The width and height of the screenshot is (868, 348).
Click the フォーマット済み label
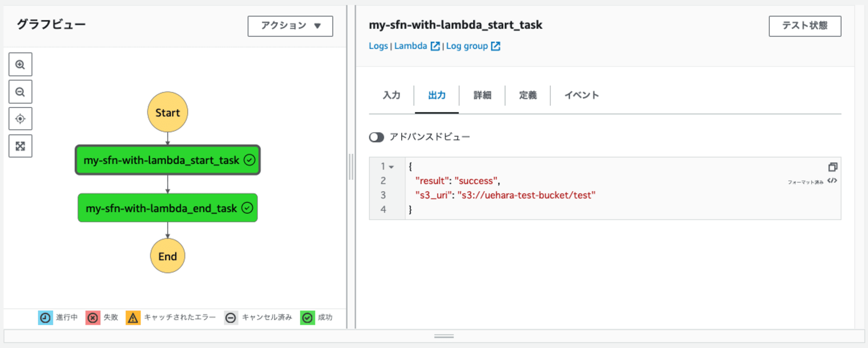pyautogui.click(x=806, y=182)
